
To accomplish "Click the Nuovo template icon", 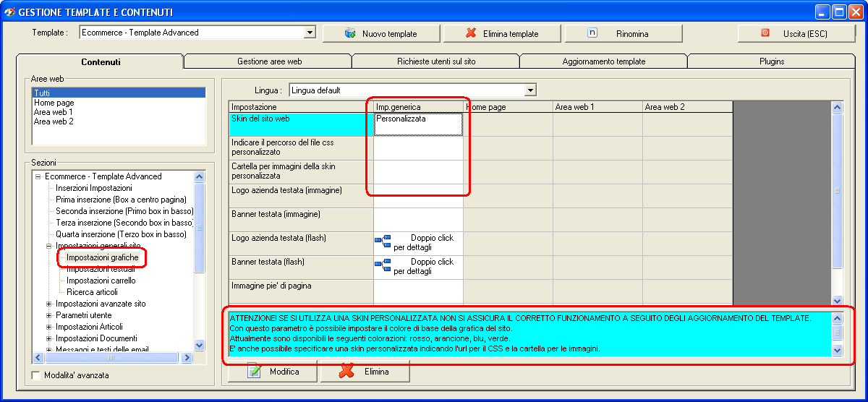I will (351, 33).
